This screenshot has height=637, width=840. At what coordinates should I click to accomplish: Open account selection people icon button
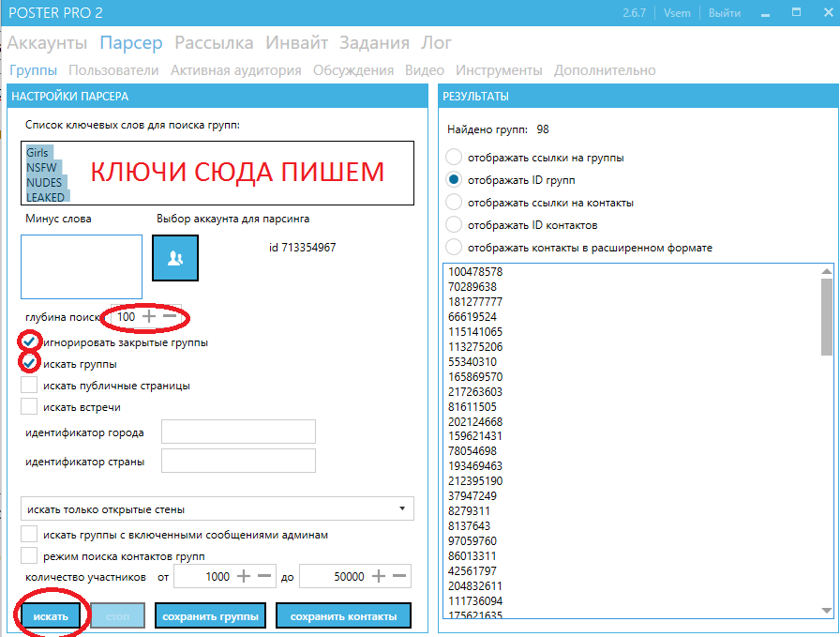[x=175, y=258]
